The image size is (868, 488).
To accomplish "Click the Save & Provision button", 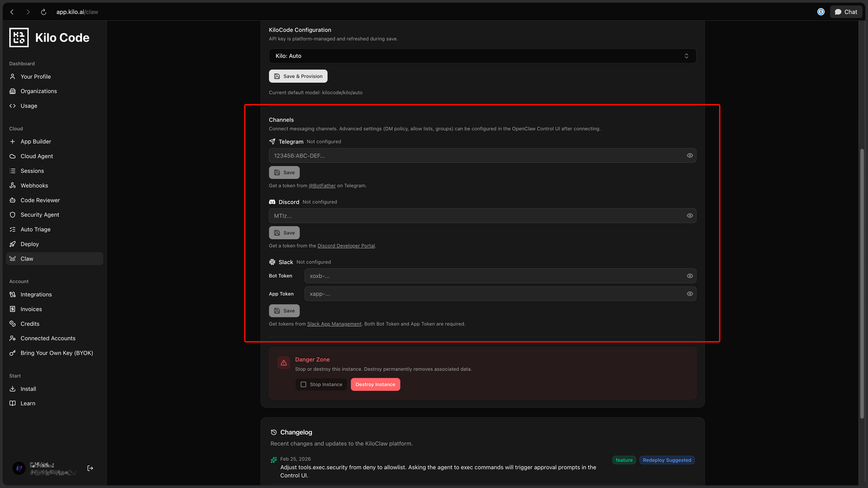I will (x=298, y=76).
